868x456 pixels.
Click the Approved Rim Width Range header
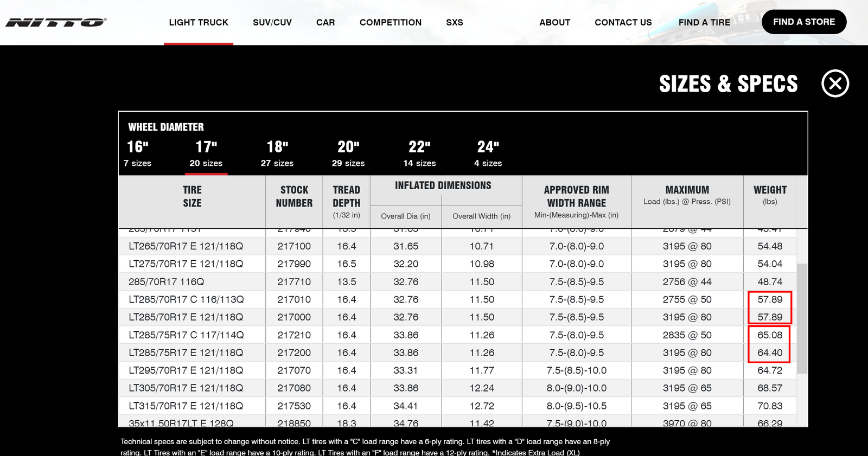577,202
